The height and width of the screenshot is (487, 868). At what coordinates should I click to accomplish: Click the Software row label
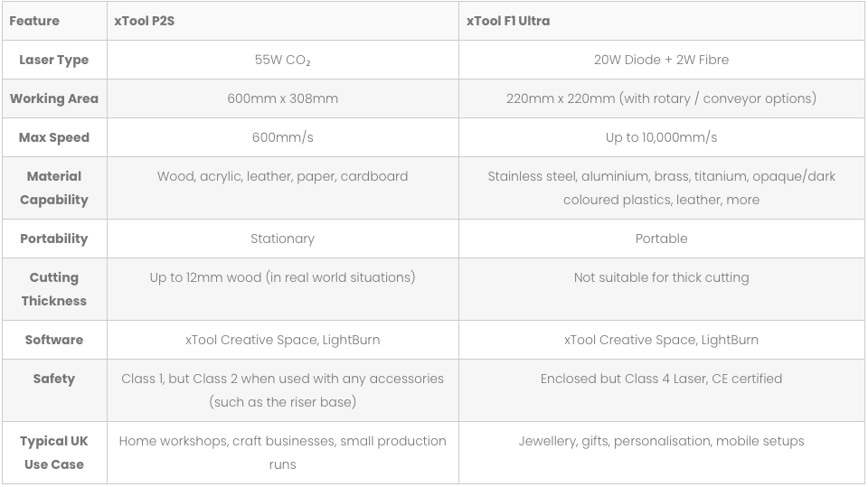(x=54, y=340)
